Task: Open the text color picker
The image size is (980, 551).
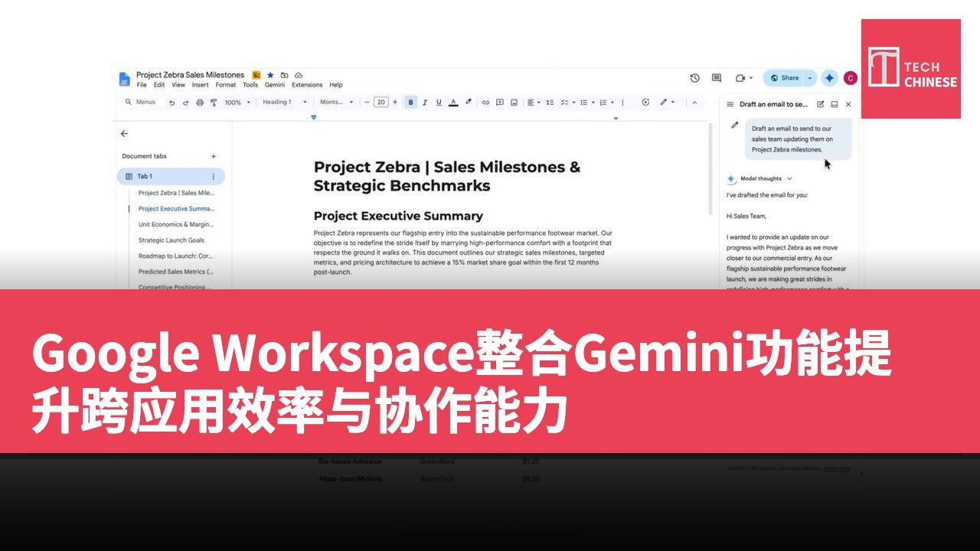Action: [453, 102]
